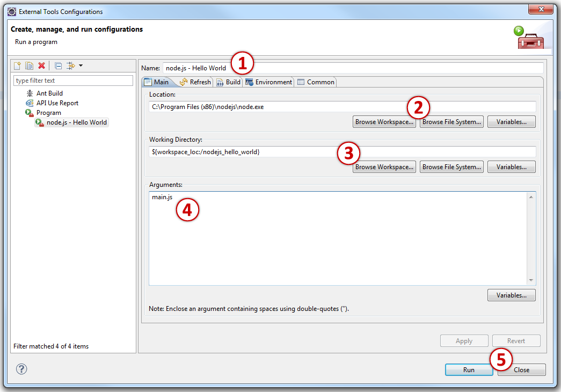Click the help question mark icon

pyautogui.click(x=21, y=369)
